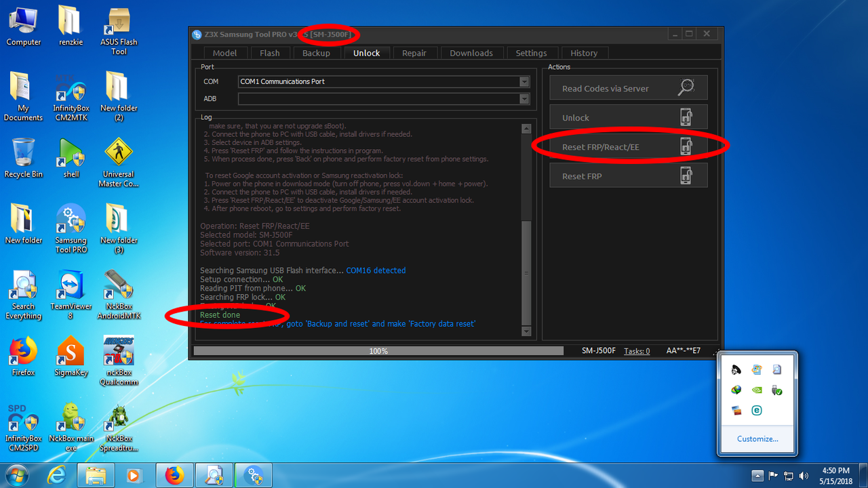The width and height of the screenshot is (868, 488).
Task: Launch Universal Master Code shortcut
Action: pyautogui.click(x=119, y=163)
